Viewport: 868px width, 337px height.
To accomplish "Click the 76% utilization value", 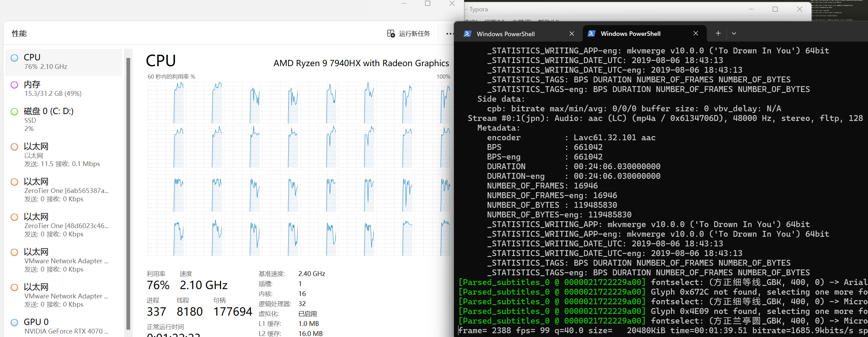I will pyautogui.click(x=158, y=285).
